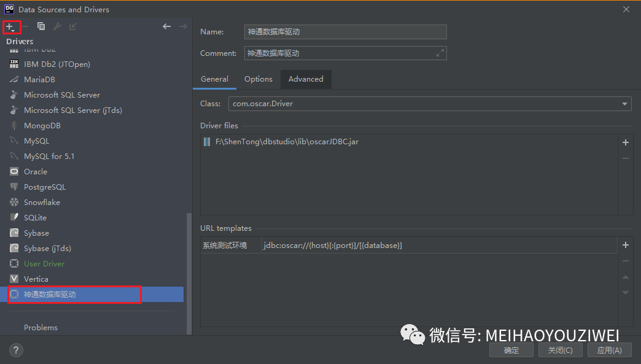Select User Driver entry

tap(92, 263)
